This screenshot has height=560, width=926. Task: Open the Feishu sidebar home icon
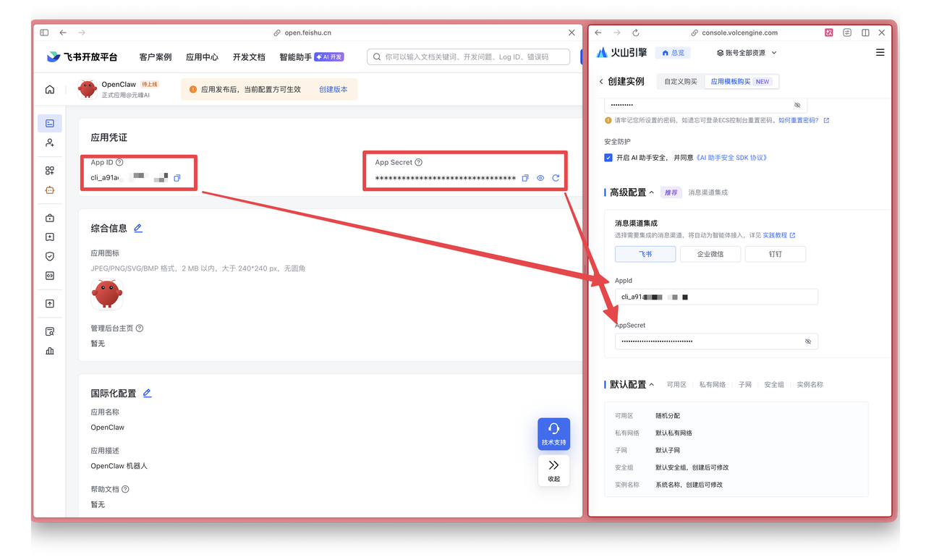[49, 90]
